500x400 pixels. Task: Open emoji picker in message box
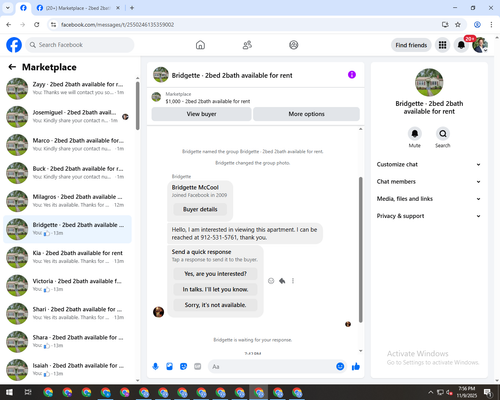[x=340, y=367]
